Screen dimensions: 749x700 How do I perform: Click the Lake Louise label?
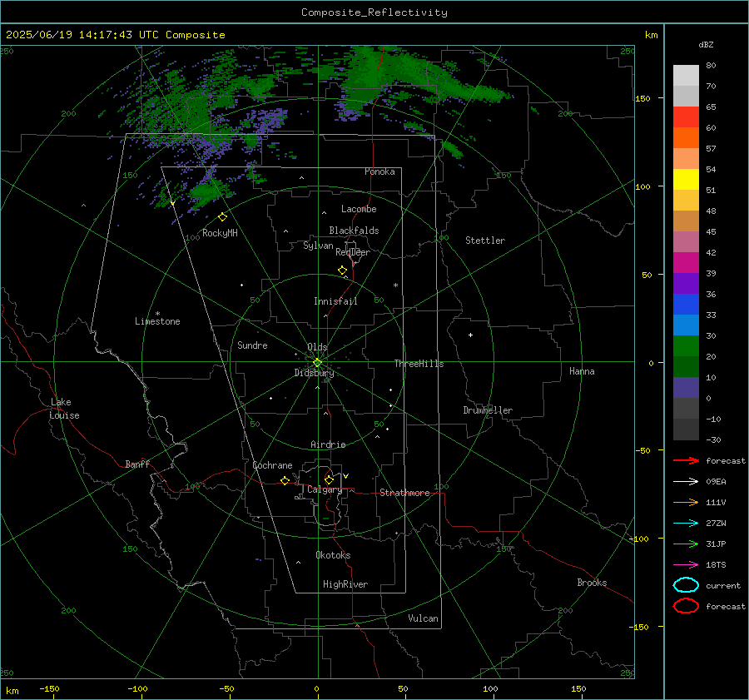pyautogui.click(x=64, y=409)
